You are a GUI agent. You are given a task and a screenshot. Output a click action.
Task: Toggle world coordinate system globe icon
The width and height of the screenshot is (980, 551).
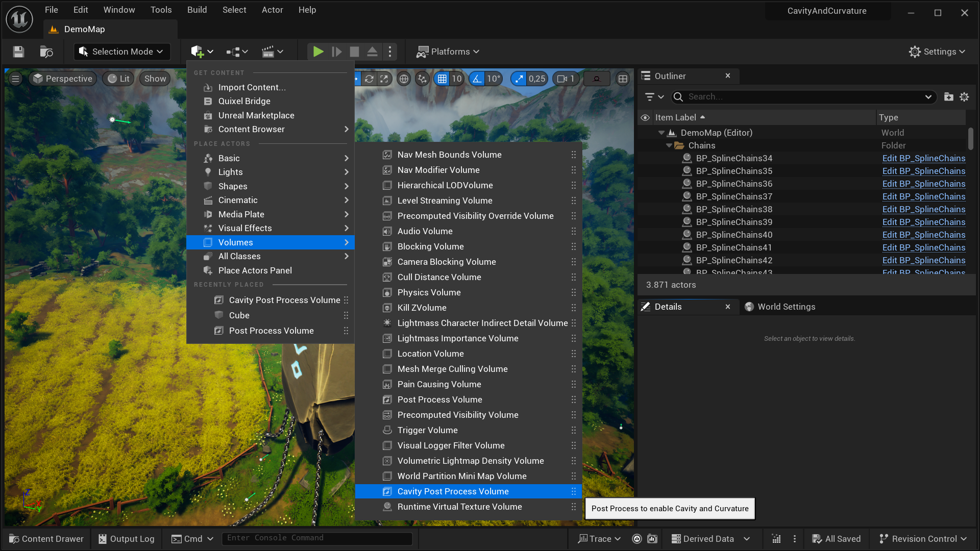click(404, 79)
